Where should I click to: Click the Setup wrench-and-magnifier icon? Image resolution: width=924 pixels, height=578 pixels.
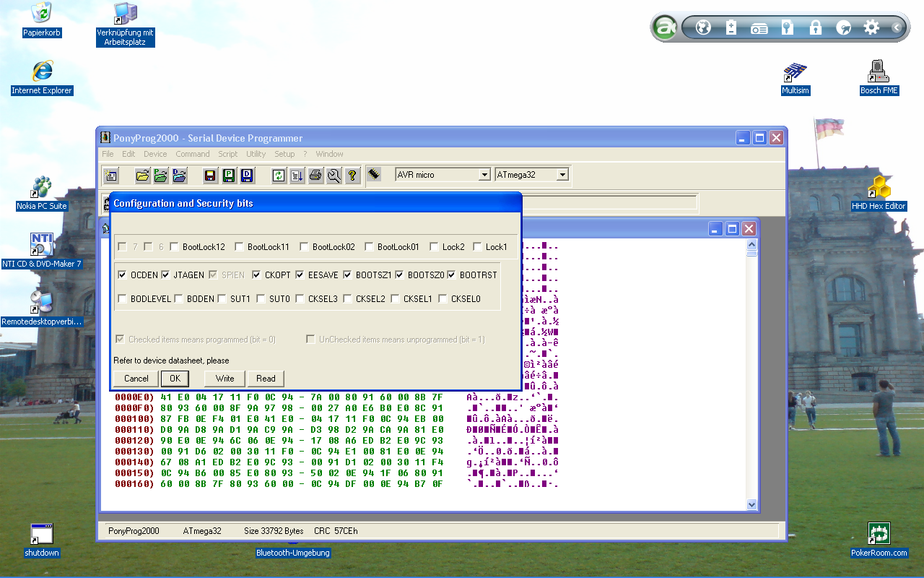click(334, 175)
